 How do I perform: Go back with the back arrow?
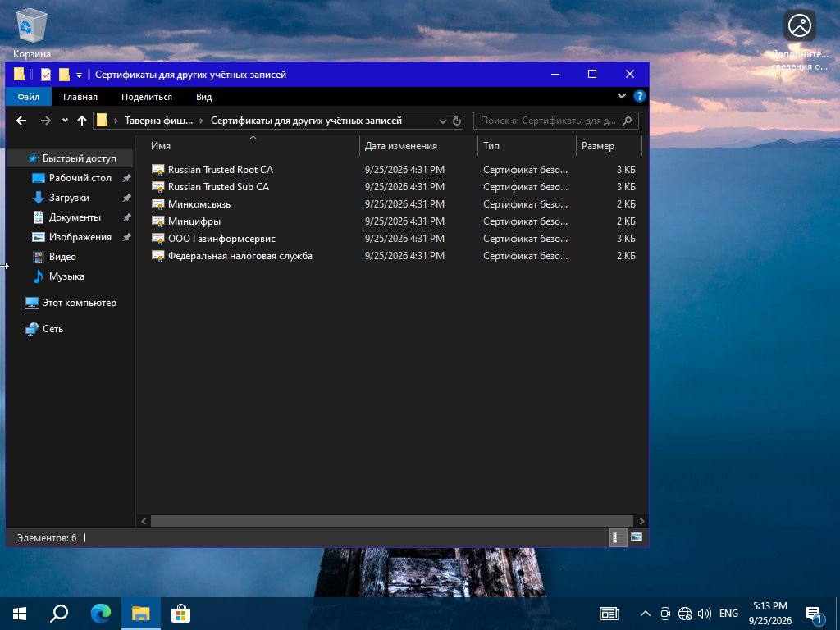(x=21, y=121)
